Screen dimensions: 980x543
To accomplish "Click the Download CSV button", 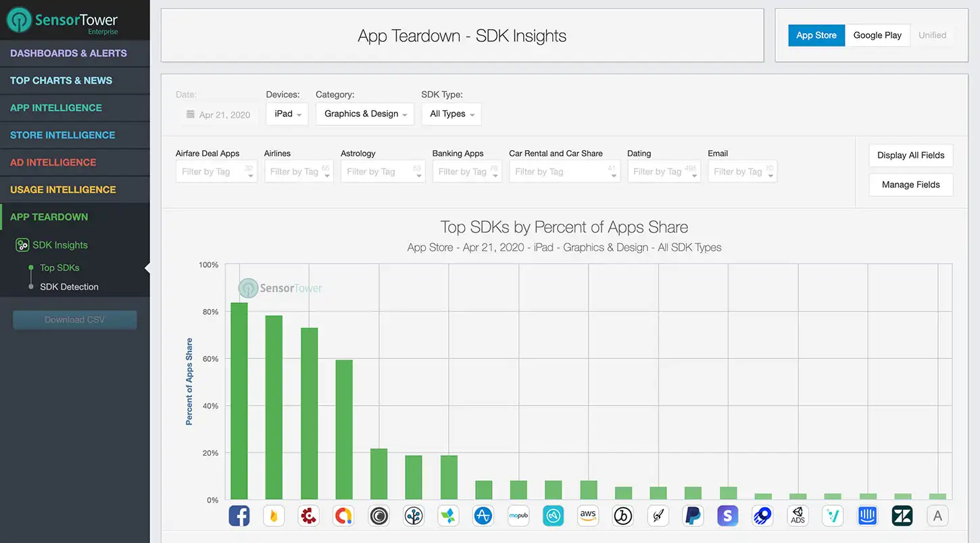I will click(x=75, y=320).
